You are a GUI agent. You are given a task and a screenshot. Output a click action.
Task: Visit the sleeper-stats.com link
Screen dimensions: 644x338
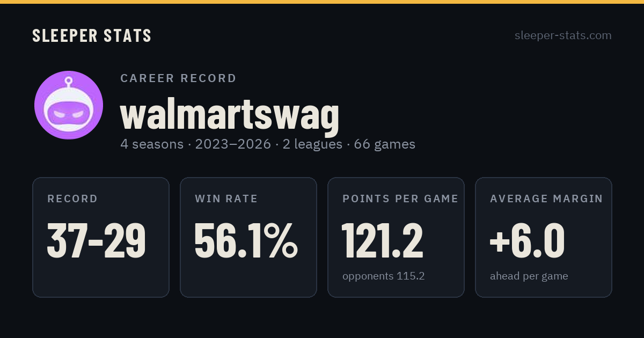click(x=563, y=35)
